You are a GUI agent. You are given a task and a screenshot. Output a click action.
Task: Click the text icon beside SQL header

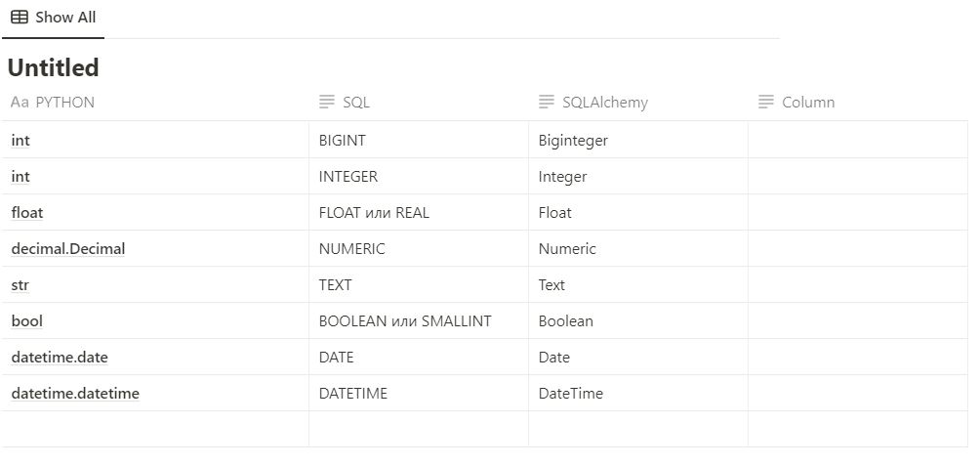click(327, 103)
